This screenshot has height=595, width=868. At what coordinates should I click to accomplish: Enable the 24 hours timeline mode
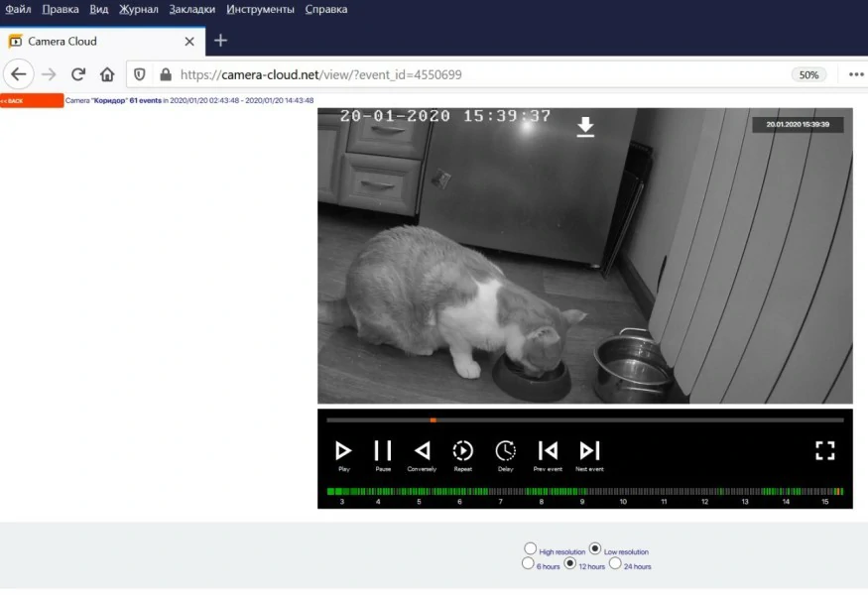pos(615,563)
